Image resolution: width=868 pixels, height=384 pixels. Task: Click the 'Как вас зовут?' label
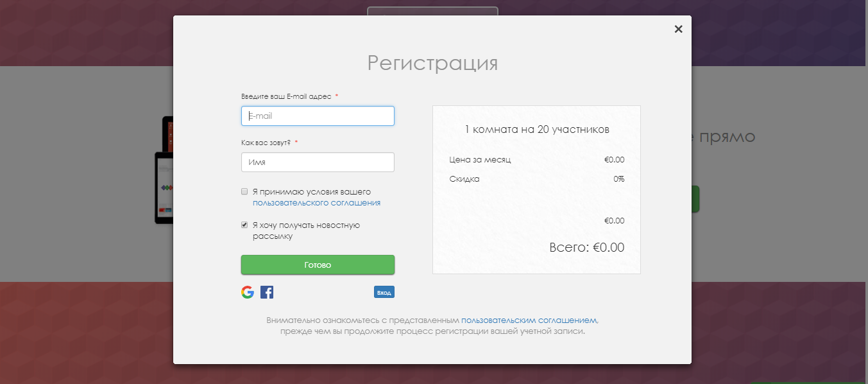point(266,143)
